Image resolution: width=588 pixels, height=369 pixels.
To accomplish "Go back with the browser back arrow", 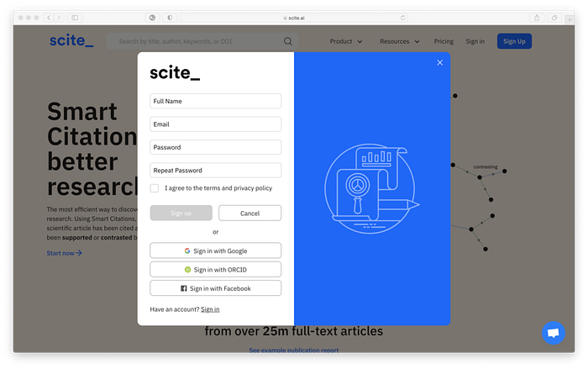I will (x=49, y=18).
